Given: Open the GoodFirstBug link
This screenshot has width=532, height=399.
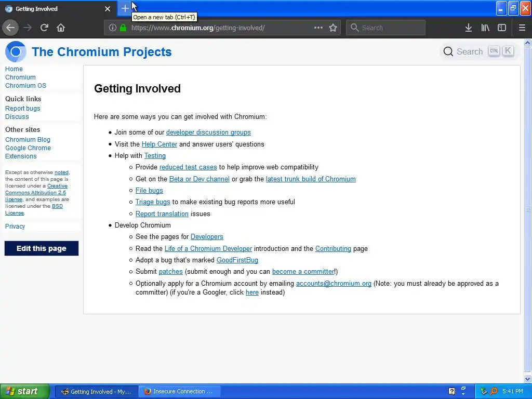Looking at the screenshot, I should coord(237,260).
